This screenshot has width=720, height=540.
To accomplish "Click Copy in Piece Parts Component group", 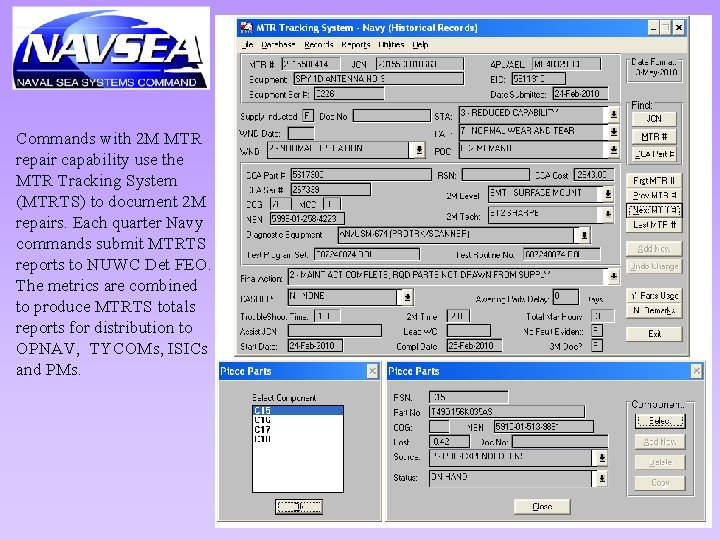I will point(660,483).
